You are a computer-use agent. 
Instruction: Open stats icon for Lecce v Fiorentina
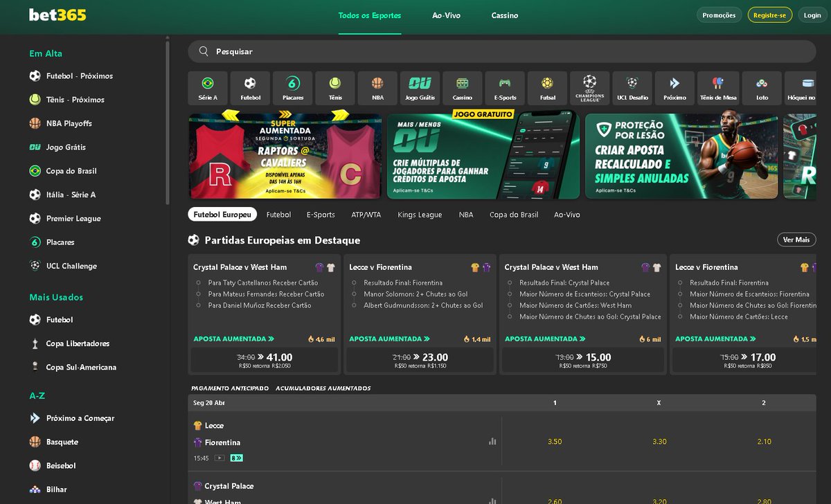point(492,441)
